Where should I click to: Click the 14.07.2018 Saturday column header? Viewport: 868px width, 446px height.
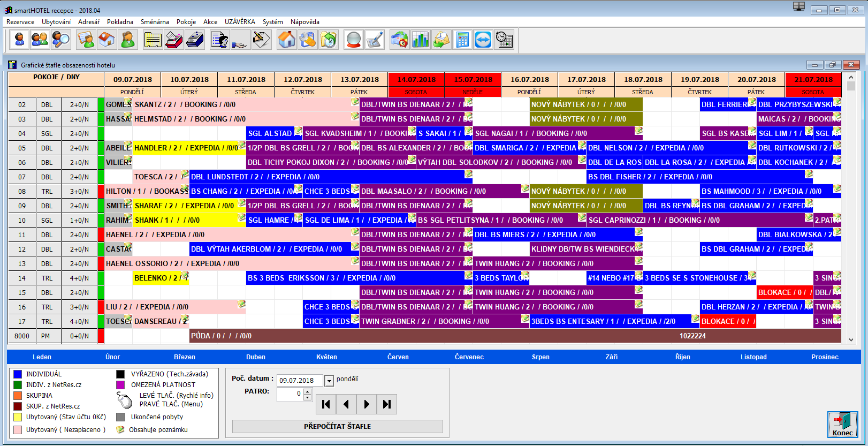pyautogui.click(x=416, y=79)
